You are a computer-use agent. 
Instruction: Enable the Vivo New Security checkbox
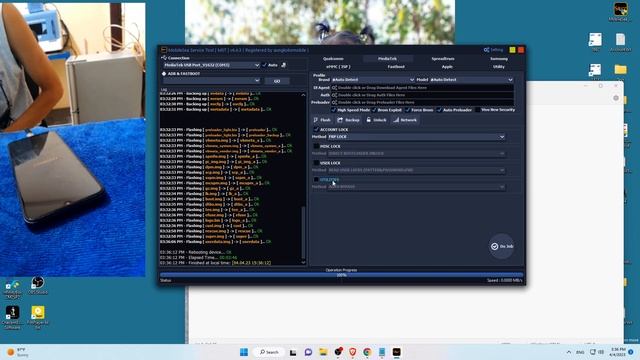coord(478,110)
